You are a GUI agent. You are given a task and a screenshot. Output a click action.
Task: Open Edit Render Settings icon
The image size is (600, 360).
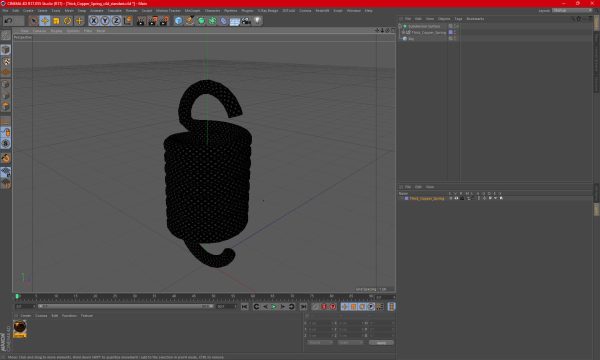(x=164, y=21)
